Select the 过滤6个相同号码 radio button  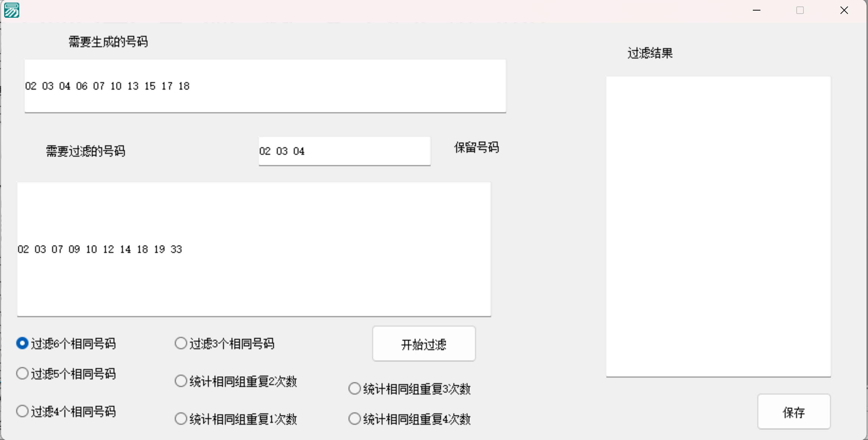tap(22, 343)
